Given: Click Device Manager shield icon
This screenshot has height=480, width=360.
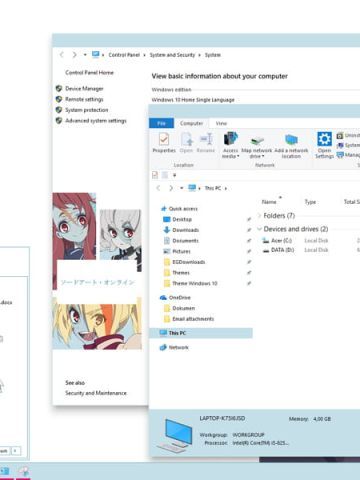Looking at the screenshot, I should click(x=59, y=88).
